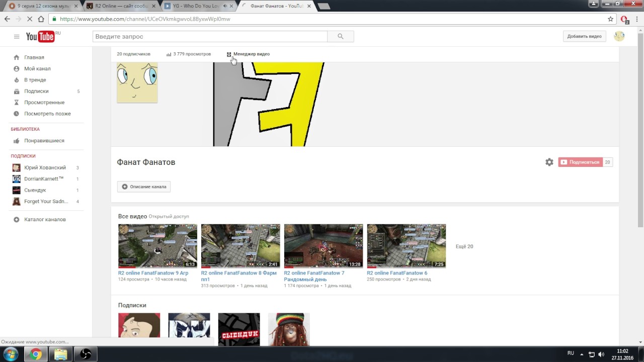Open Юрий Хованский subscription channel
This screenshot has width=644, height=362.
45,167
